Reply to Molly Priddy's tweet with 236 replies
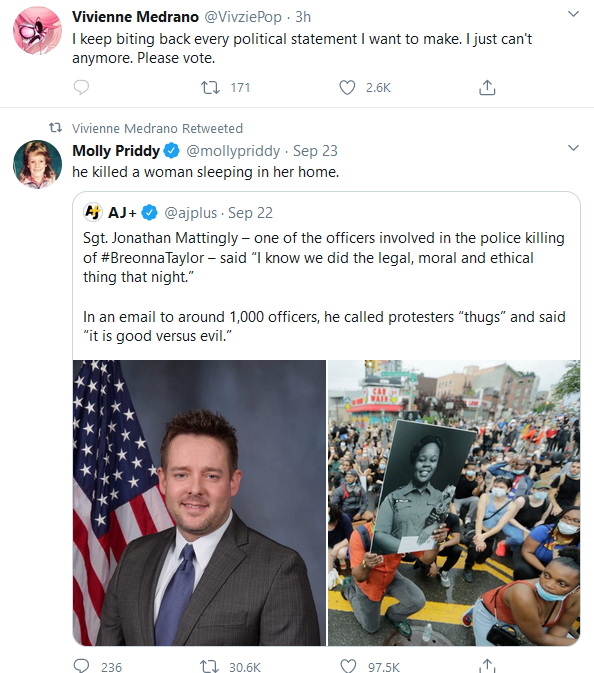The height and width of the screenshot is (673, 594). coord(82,666)
